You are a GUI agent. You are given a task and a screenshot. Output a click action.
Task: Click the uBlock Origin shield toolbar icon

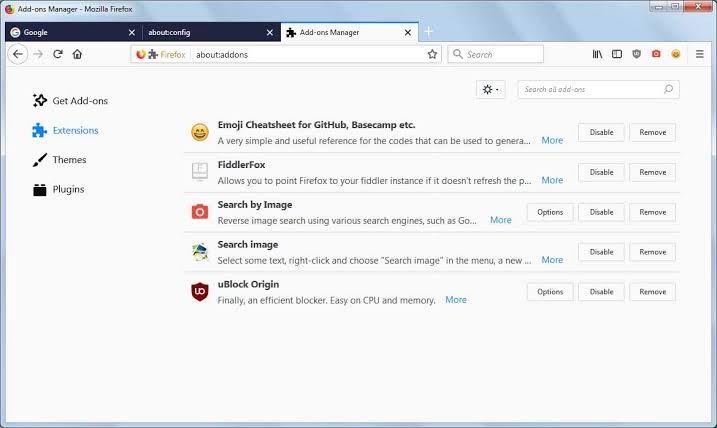point(637,54)
